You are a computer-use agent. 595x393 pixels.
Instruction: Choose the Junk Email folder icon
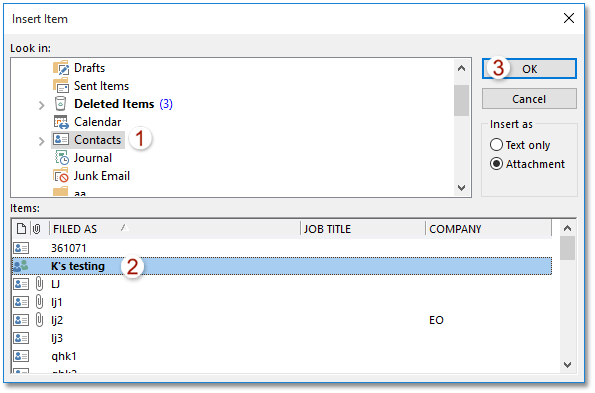(61, 176)
